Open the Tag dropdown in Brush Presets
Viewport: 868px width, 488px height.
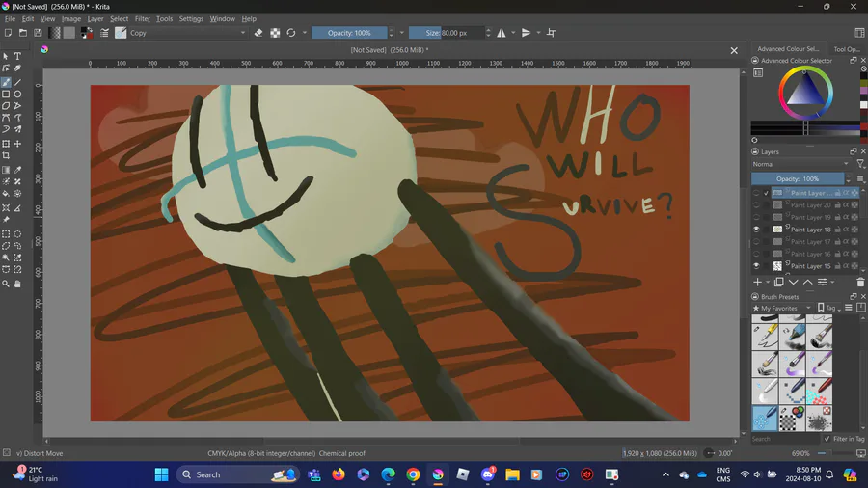click(x=828, y=309)
